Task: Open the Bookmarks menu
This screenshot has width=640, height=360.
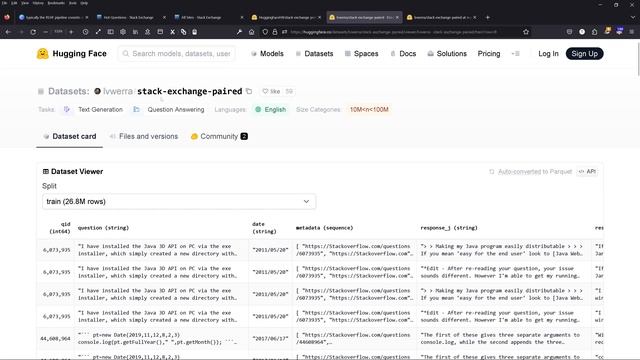Action: pyautogui.click(x=56, y=3)
